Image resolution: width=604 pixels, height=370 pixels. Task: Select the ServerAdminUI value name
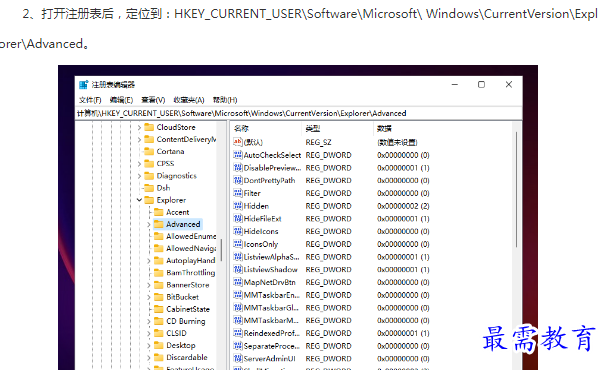[x=270, y=358]
